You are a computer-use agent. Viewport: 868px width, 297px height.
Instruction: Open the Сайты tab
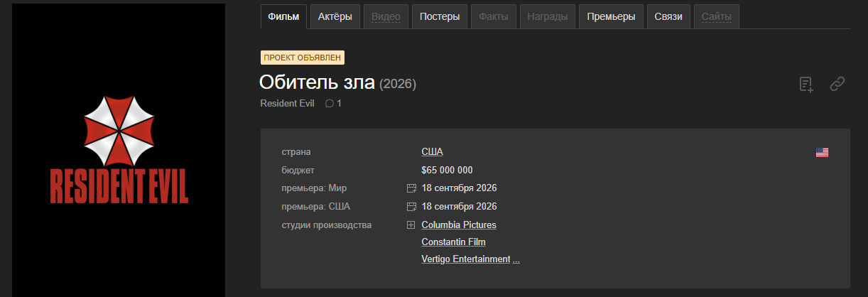[x=716, y=17]
